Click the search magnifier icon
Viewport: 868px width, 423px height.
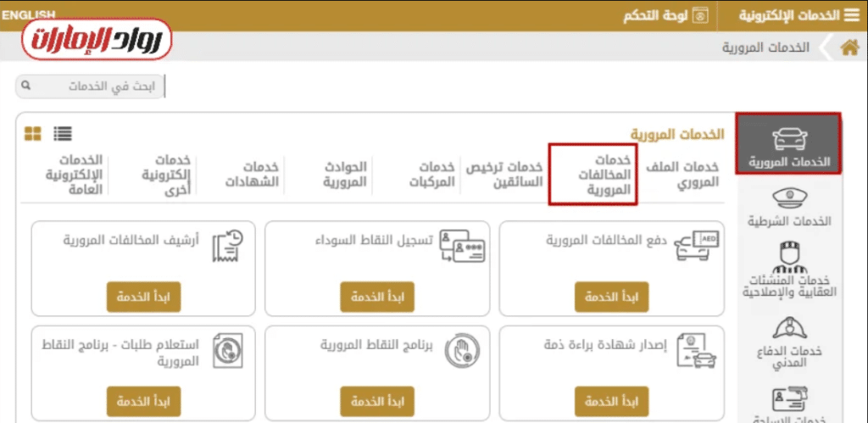point(25,86)
